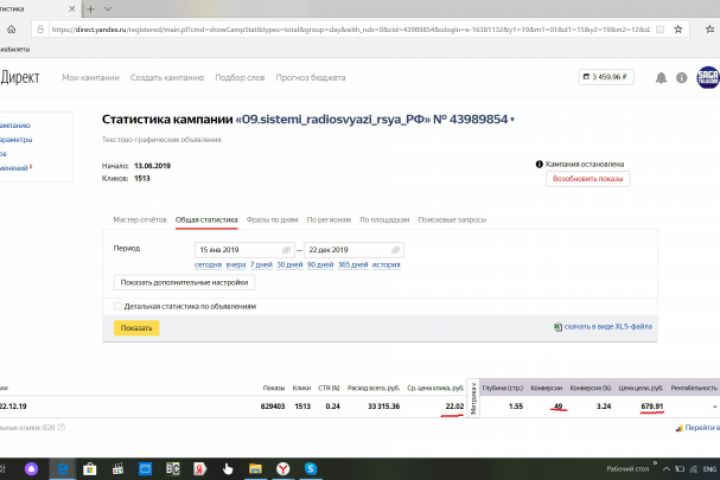720x480 pixels.
Task: Open the red Yandex icon beside BC in taskbar
Action: [200, 469]
